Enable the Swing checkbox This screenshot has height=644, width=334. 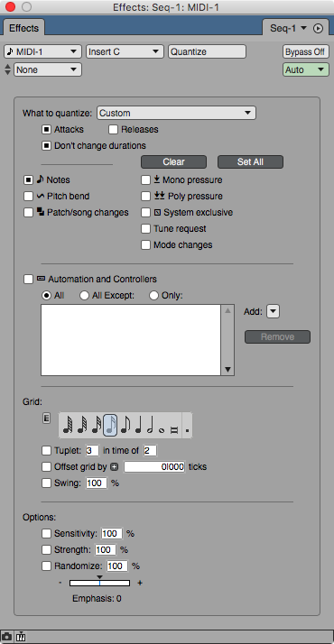point(46,483)
